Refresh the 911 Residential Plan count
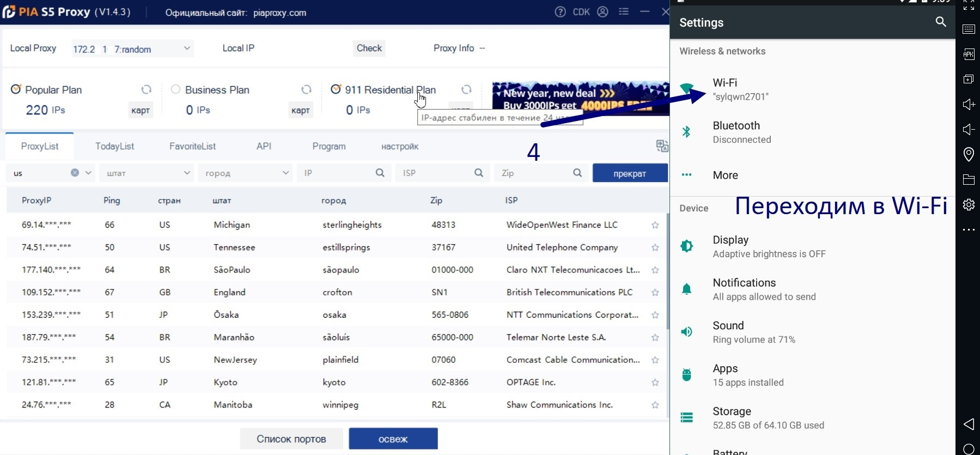This screenshot has width=980, height=455. pos(466,89)
